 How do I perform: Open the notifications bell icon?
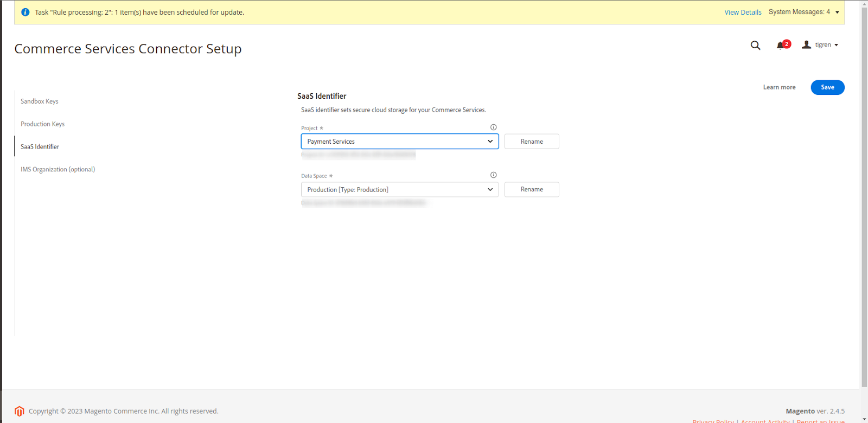click(781, 46)
